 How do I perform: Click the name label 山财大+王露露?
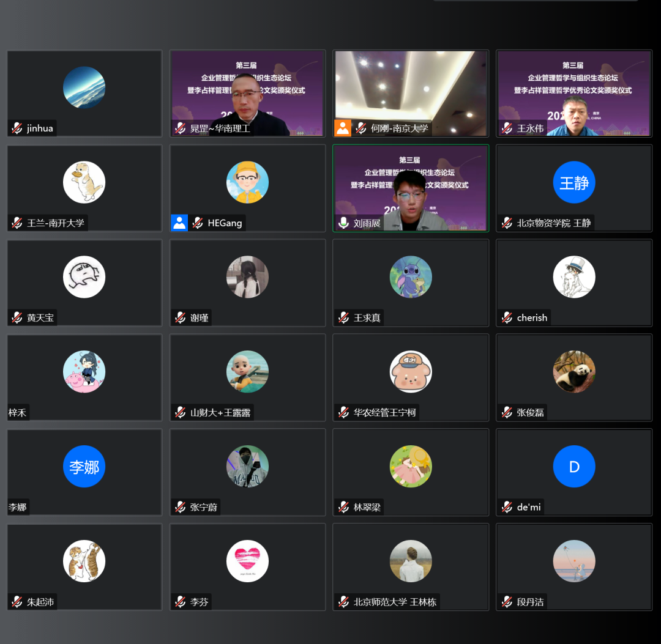[220, 412]
